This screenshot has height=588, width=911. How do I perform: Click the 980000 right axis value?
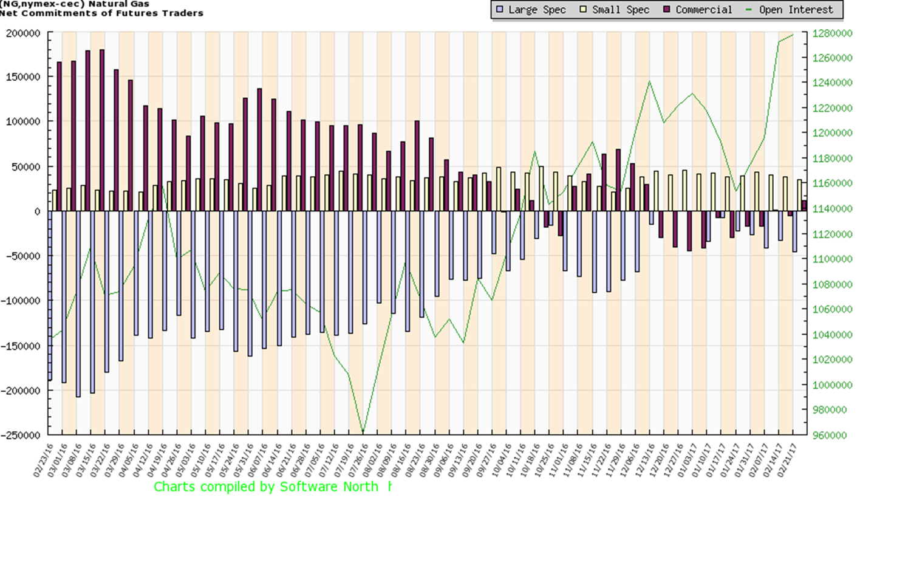[830, 410]
